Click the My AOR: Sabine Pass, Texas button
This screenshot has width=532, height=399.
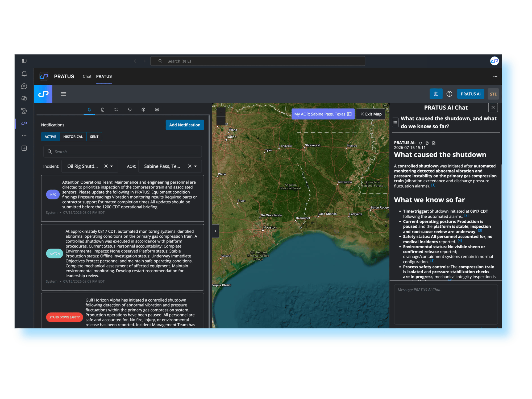[x=323, y=114]
